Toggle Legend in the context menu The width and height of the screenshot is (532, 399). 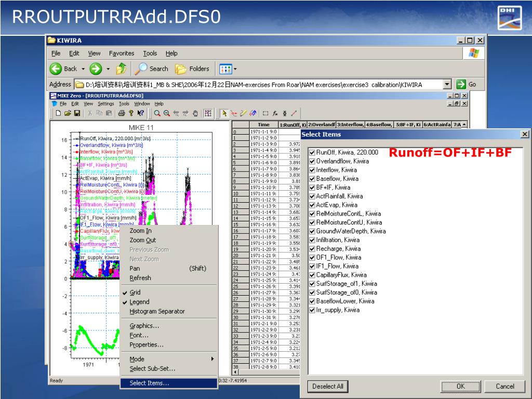click(x=169, y=302)
